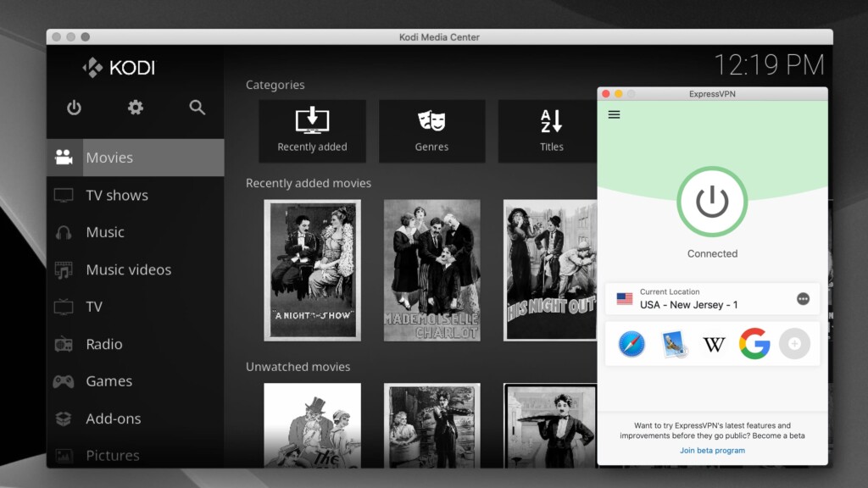Open His Night Out movie poster
The height and width of the screenshot is (488, 868).
550,270
